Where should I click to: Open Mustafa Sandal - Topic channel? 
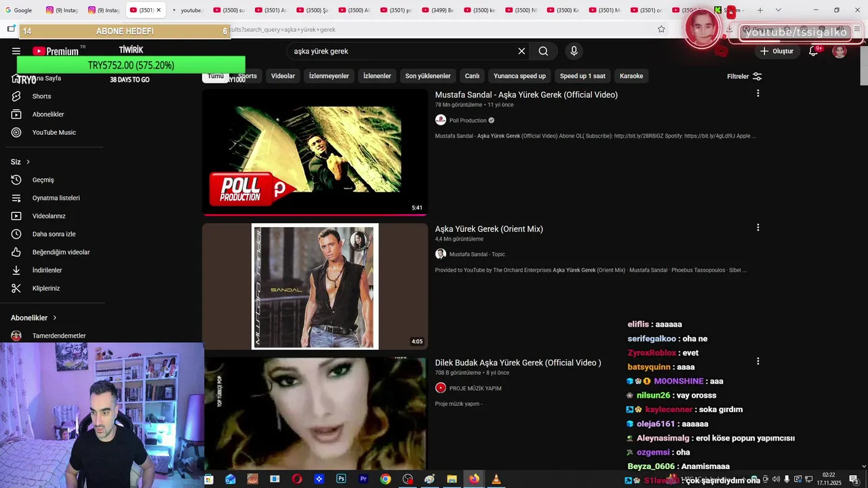click(x=477, y=254)
